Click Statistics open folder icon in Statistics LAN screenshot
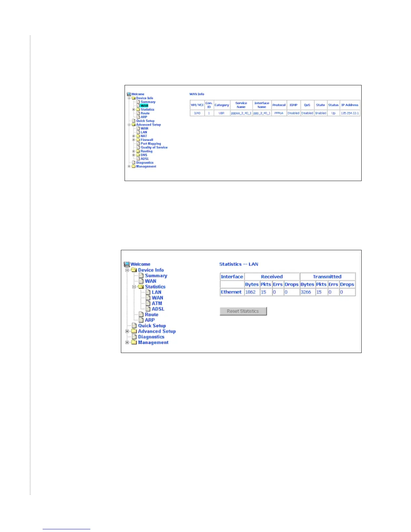411x532 pixels. click(141, 287)
